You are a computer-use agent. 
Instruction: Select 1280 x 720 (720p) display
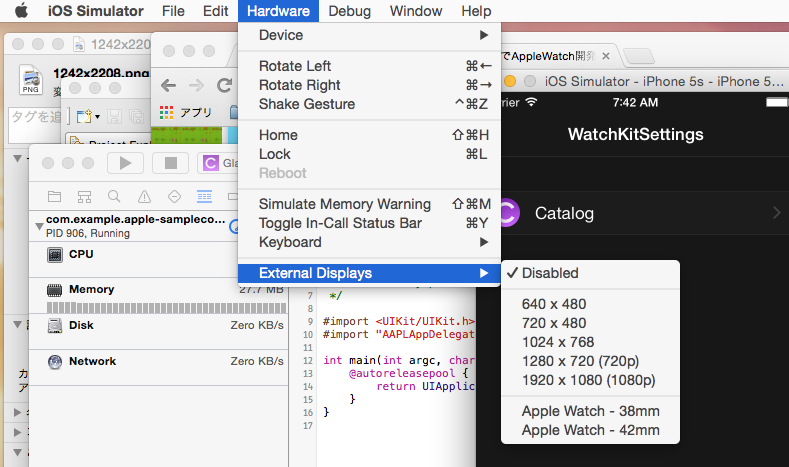[590, 361]
